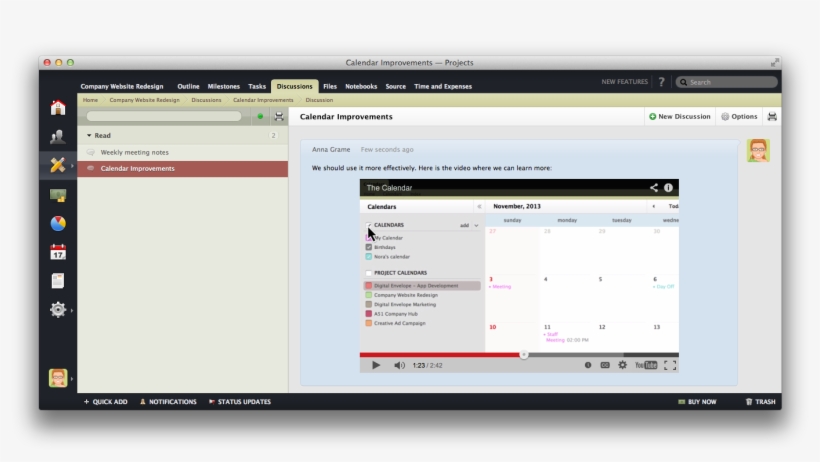Viewport: 820px width, 462px height.
Task: Click the print icon beside the green status dot
Action: coord(279,117)
